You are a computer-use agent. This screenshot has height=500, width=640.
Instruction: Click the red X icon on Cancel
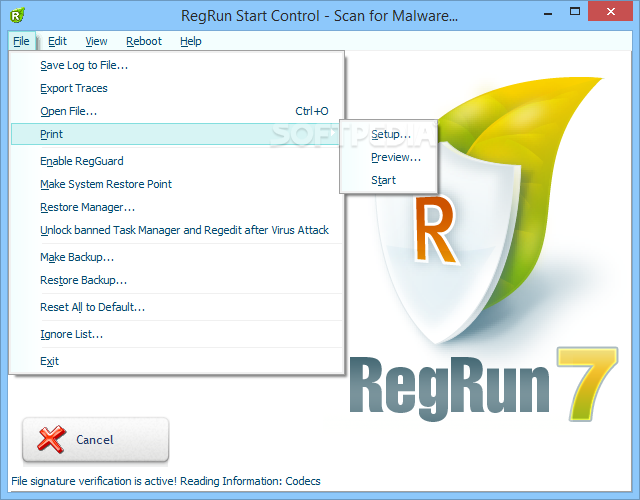click(51, 439)
